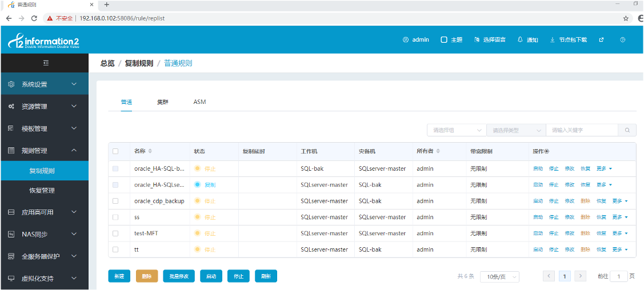644x290 pixels.
Task: Go to next page arrow
Action: click(x=580, y=276)
